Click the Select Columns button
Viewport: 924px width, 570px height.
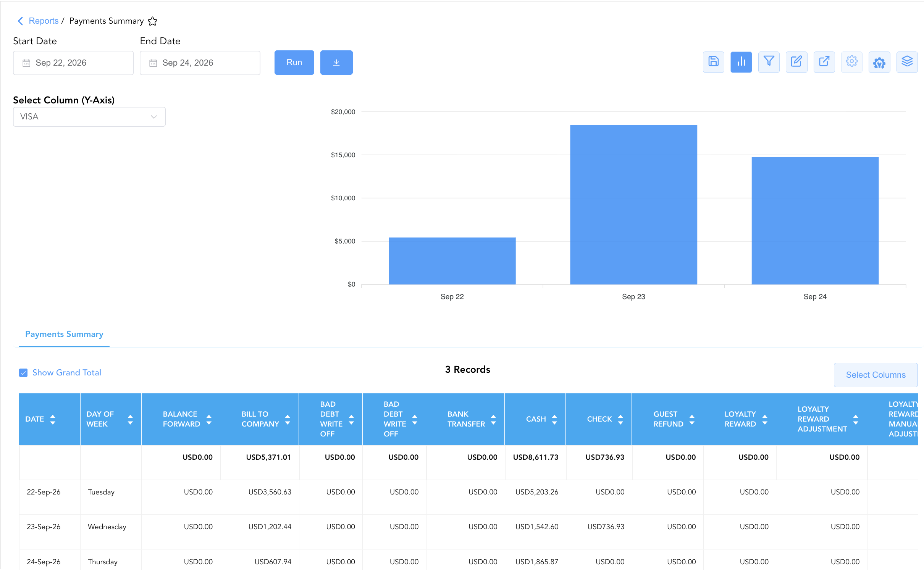876,375
